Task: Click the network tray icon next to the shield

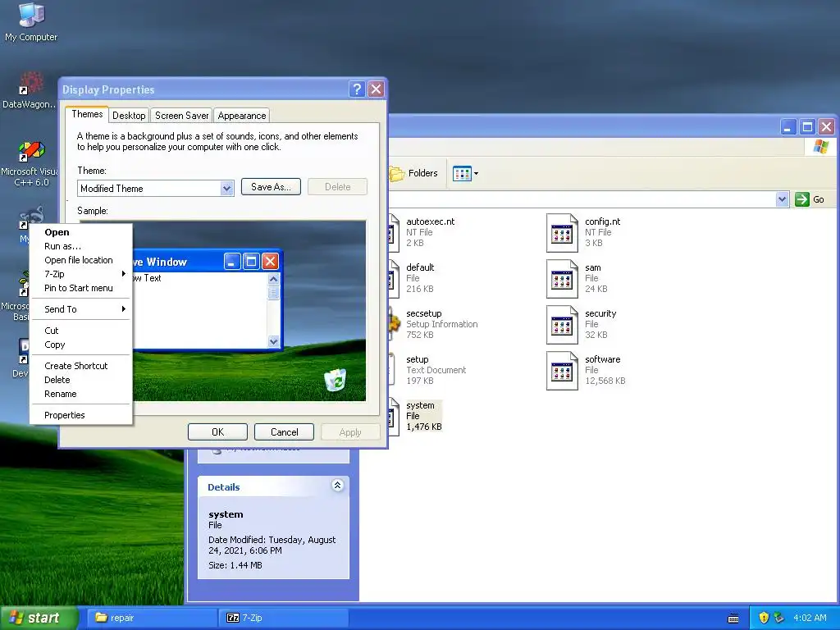Action: tap(779, 618)
